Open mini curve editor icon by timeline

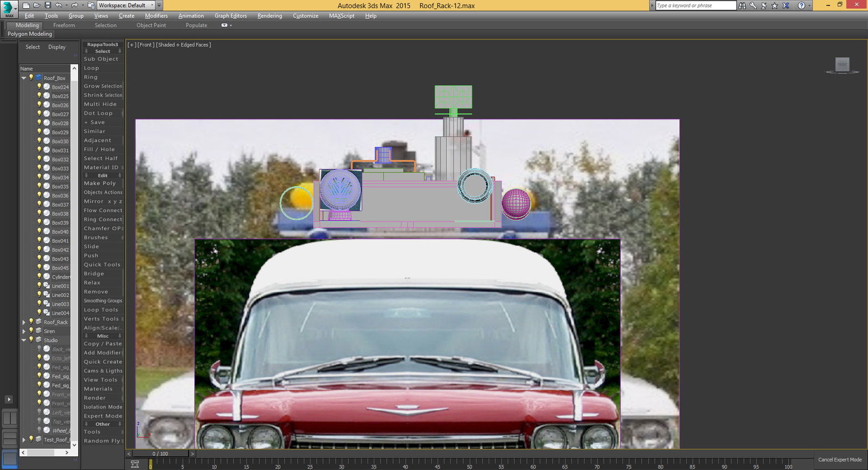pyautogui.click(x=135, y=464)
